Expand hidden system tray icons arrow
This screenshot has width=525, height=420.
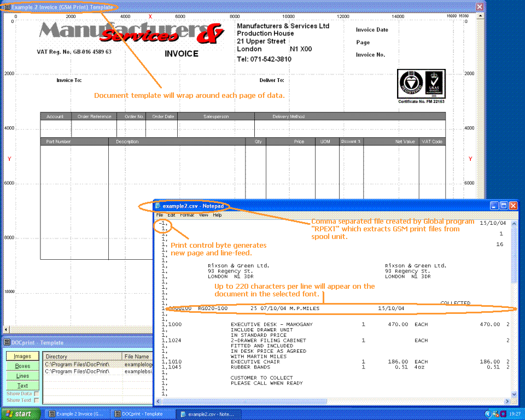coord(488,414)
